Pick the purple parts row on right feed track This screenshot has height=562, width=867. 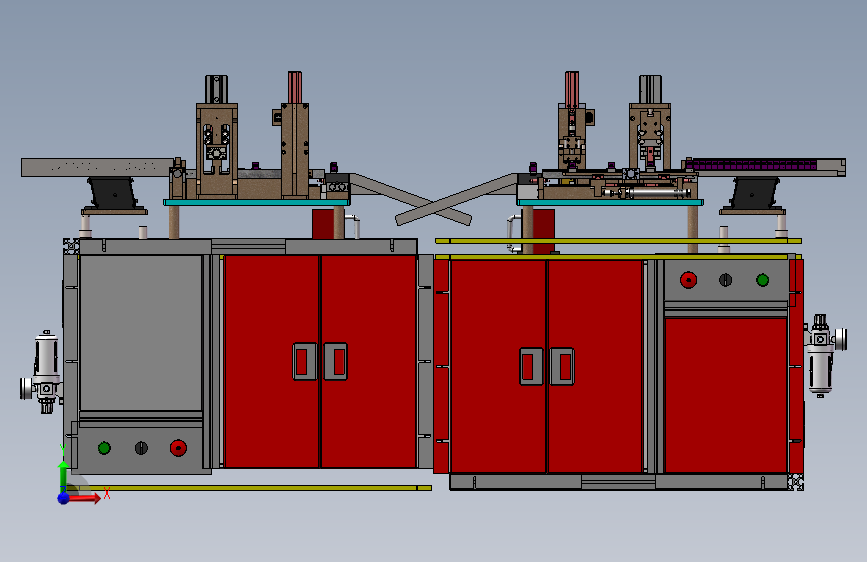[752, 165]
